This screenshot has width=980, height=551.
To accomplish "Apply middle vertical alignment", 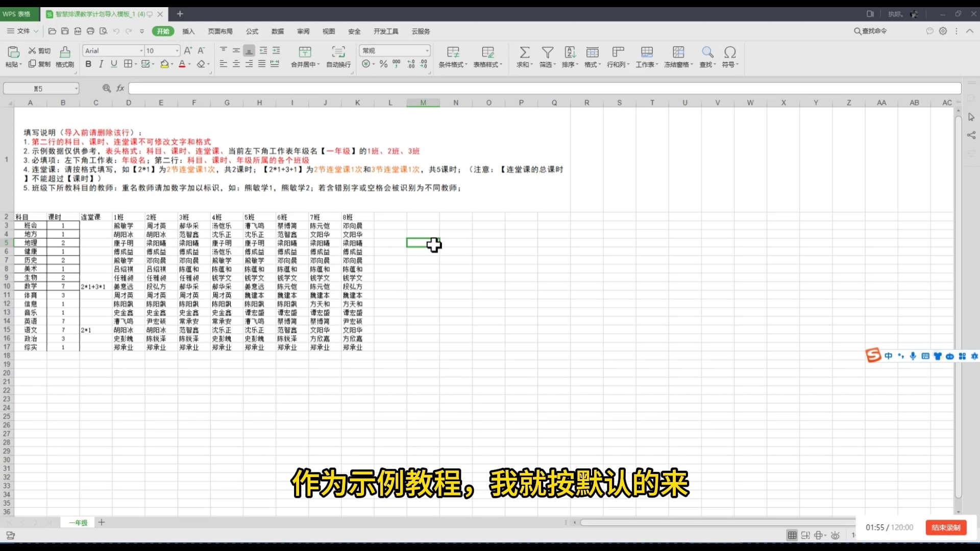I will click(x=236, y=51).
